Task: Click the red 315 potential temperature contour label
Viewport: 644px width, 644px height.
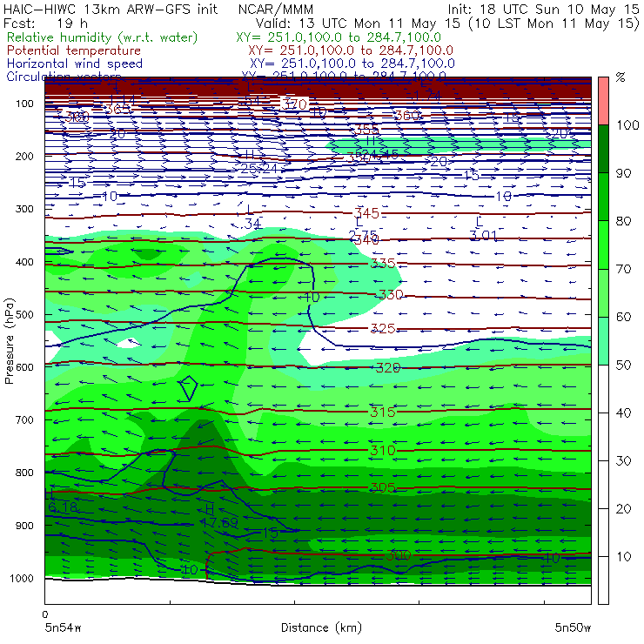Action: (x=383, y=412)
